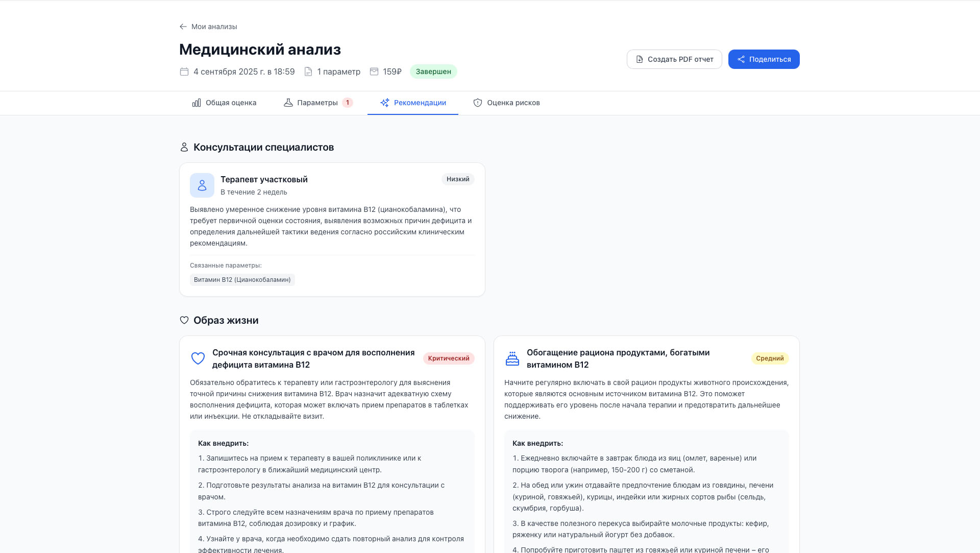Go back via the left arrow icon
Viewport: 980px width, 553px height.
183,27
